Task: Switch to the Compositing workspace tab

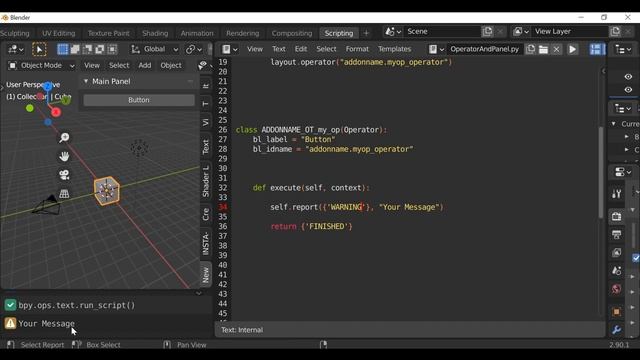Action: coord(292,33)
